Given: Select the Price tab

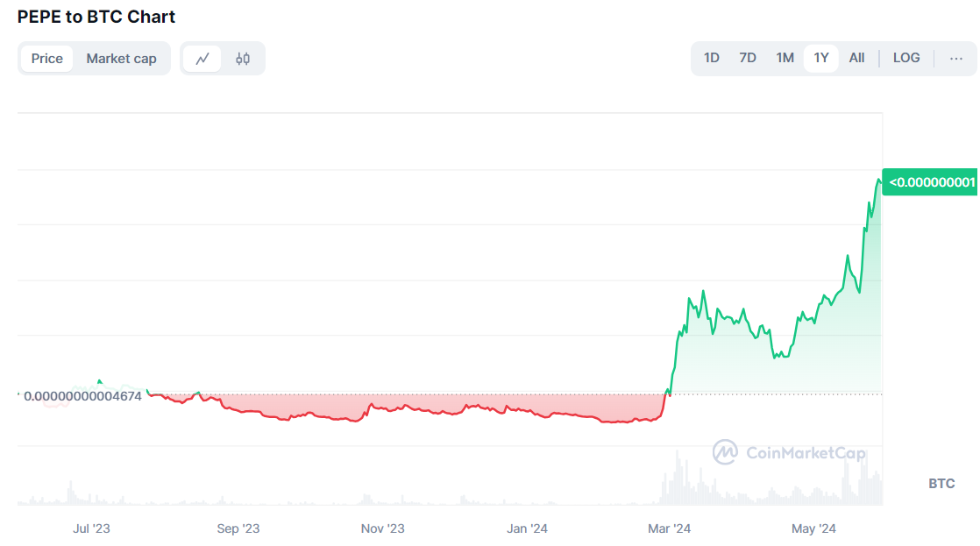Looking at the screenshot, I should (x=47, y=59).
